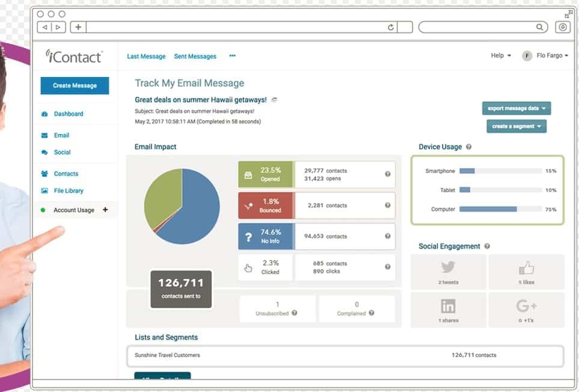This screenshot has width=579, height=392.
Task: Open Dashboard from the sidebar
Action: click(68, 114)
